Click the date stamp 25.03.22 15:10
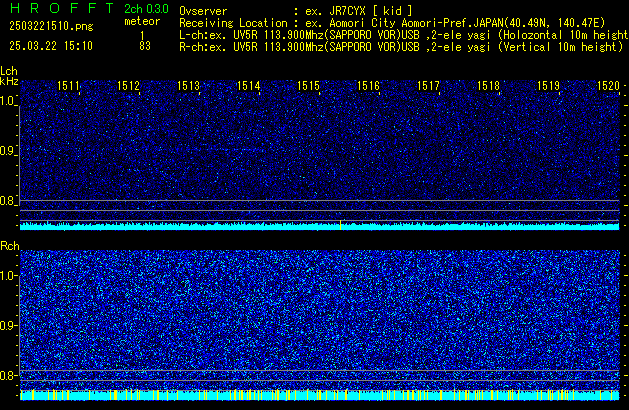 (51, 46)
